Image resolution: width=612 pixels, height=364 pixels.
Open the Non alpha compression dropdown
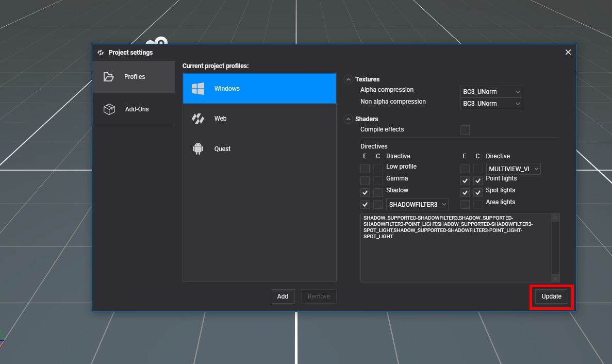pos(491,104)
